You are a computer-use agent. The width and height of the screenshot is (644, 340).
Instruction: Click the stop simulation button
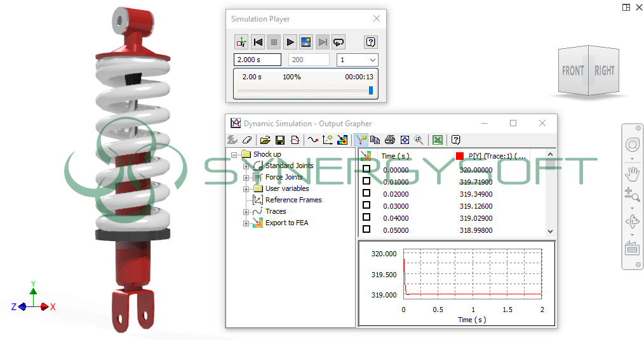[274, 42]
